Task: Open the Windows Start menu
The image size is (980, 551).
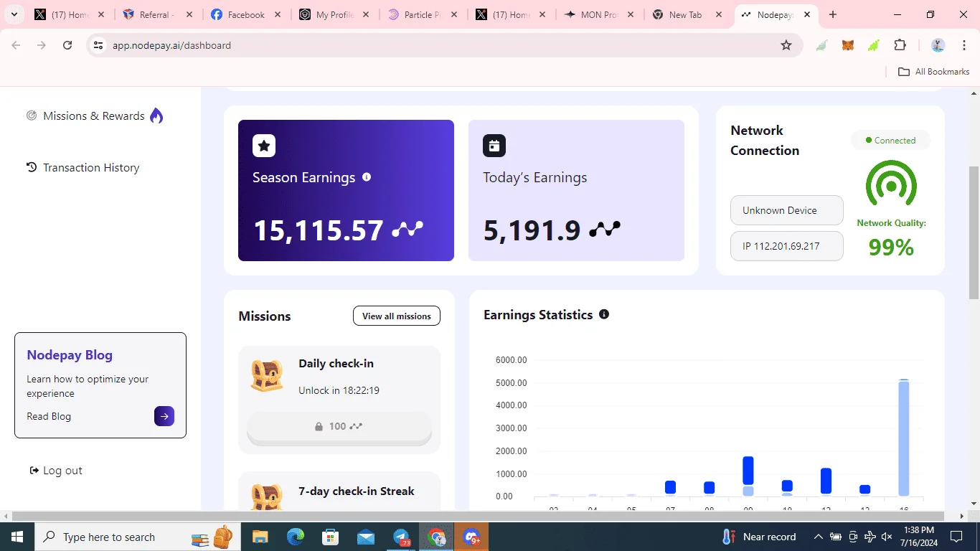Action: tap(17, 537)
